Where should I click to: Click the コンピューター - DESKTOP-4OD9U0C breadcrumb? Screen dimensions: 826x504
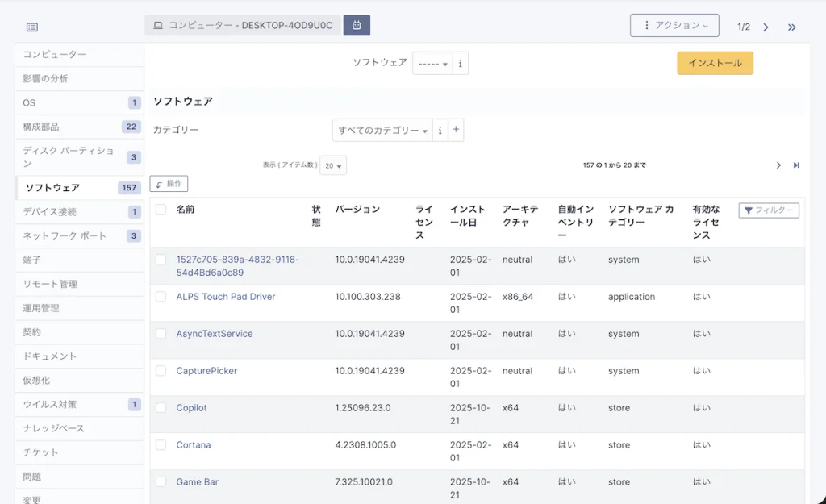click(x=244, y=25)
